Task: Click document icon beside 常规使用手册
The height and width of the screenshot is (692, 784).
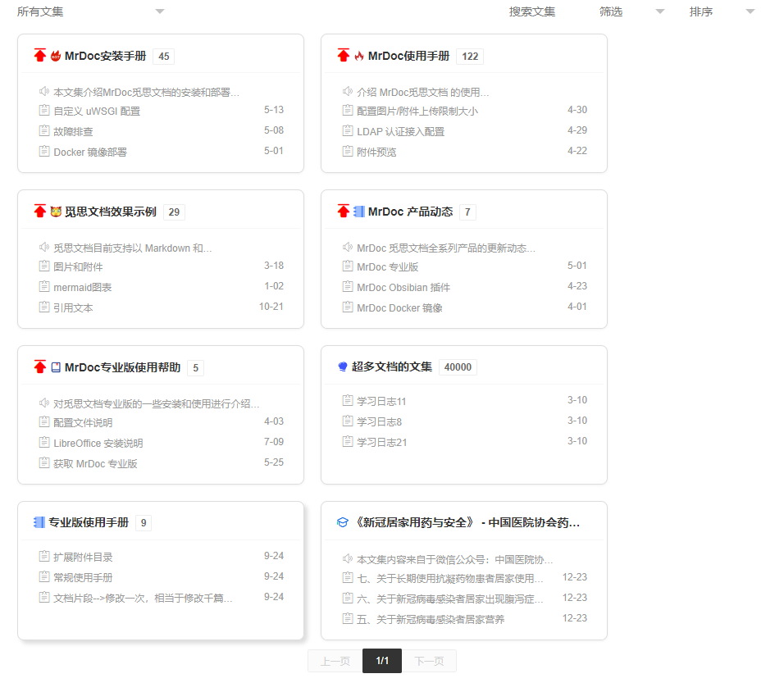Action: [x=44, y=576]
